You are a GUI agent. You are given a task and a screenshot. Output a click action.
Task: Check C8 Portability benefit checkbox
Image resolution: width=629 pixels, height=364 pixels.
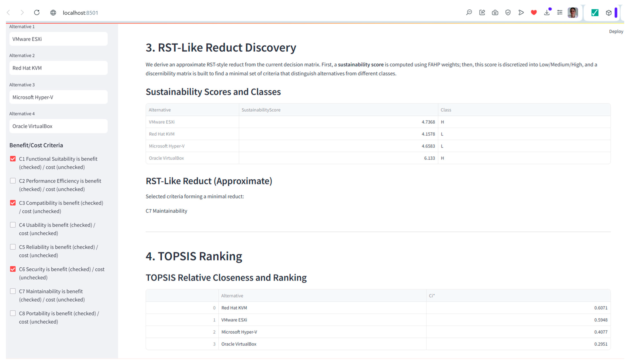(x=13, y=313)
